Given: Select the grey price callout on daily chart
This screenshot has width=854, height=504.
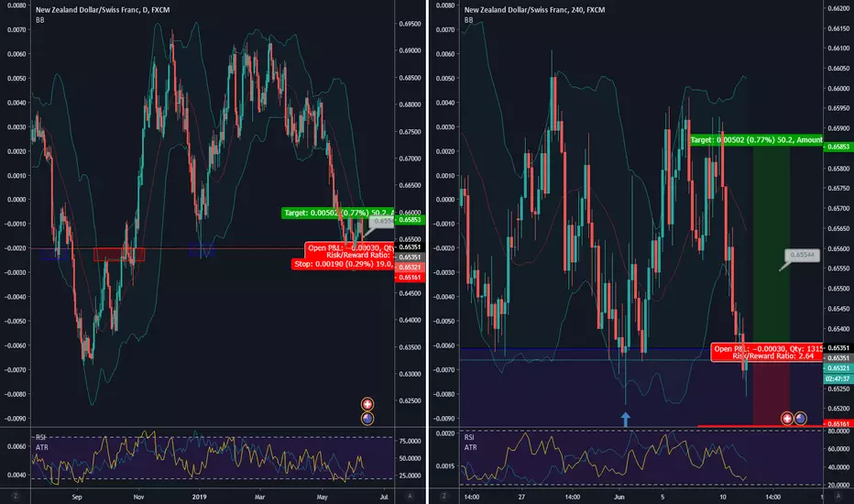Looking at the screenshot, I should 382,221.
